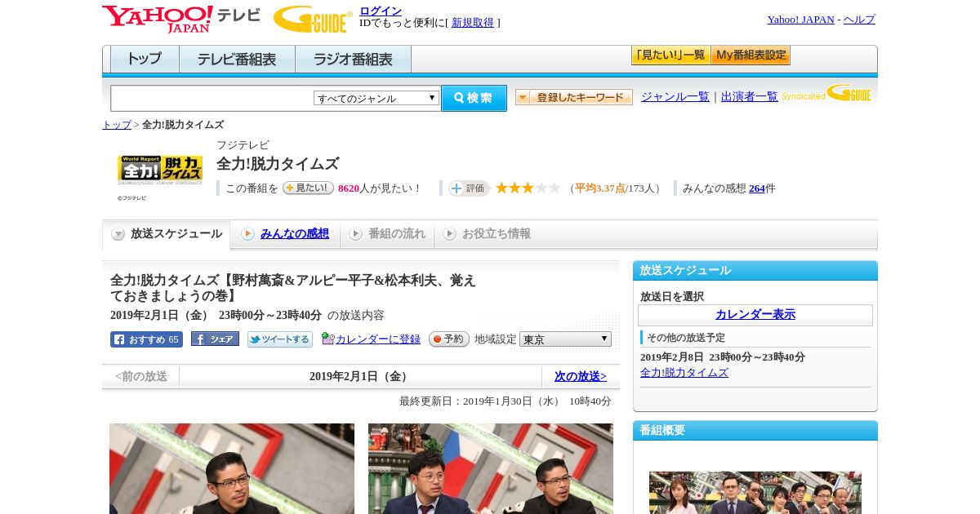Open the 登録したキーワード dropdown
The height and width of the screenshot is (514, 980).
click(574, 97)
